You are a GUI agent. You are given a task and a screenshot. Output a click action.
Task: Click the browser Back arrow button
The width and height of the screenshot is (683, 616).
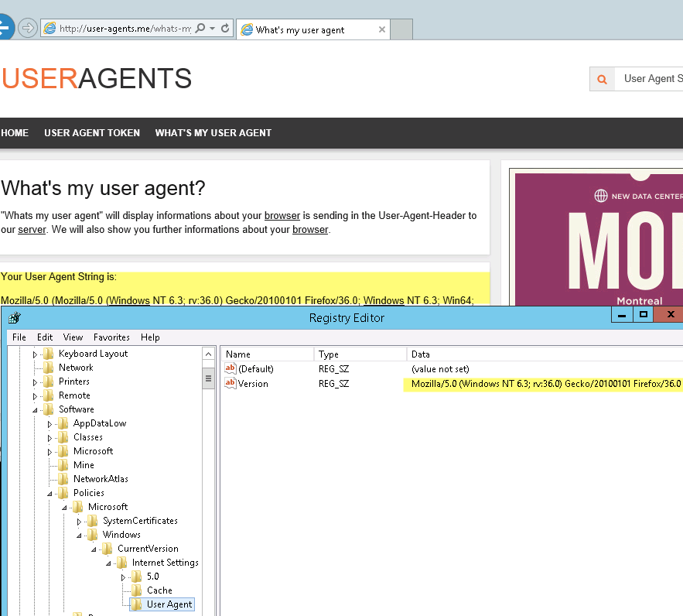(x=5, y=27)
